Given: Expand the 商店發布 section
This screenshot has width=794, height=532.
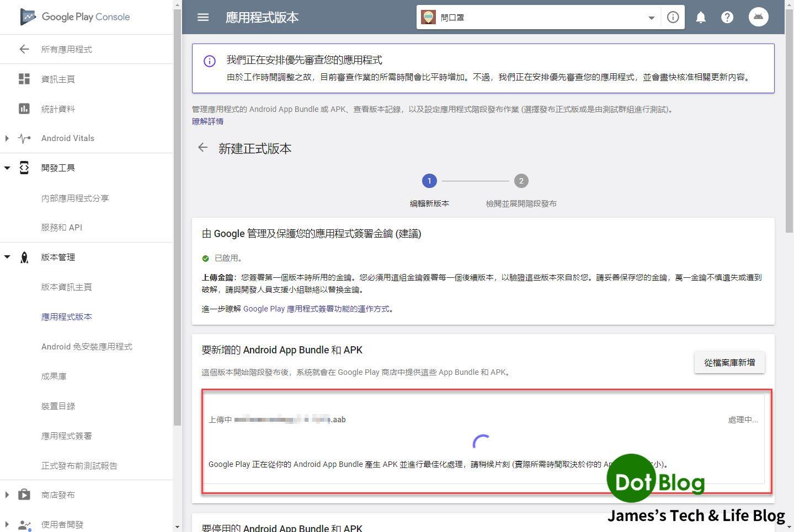Looking at the screenshot, I should point(7,495).
